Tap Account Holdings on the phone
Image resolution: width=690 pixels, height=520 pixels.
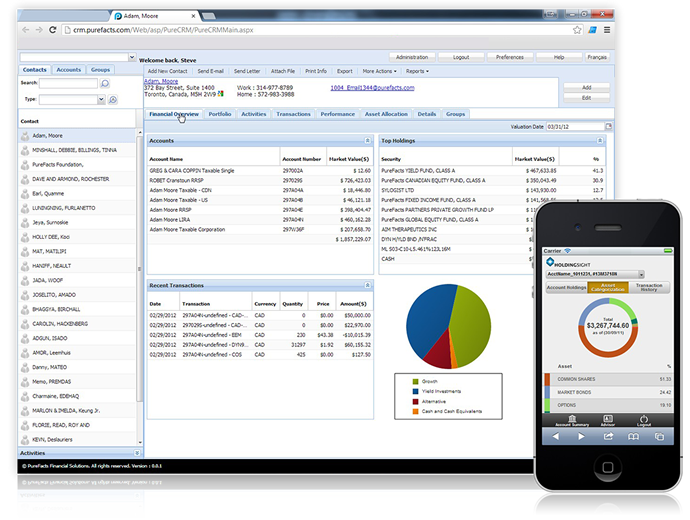click(566, 287)
